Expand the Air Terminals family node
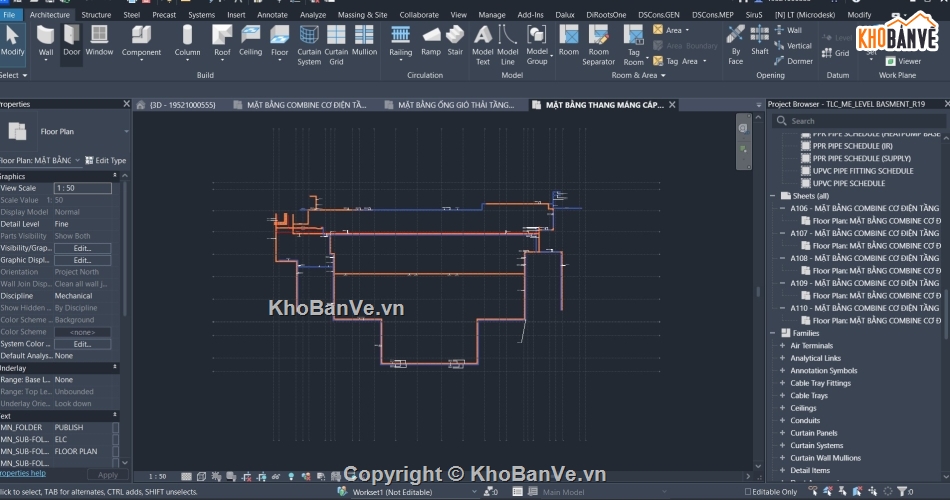This screenshot has height=500, width=950. [x=782, y=345]
